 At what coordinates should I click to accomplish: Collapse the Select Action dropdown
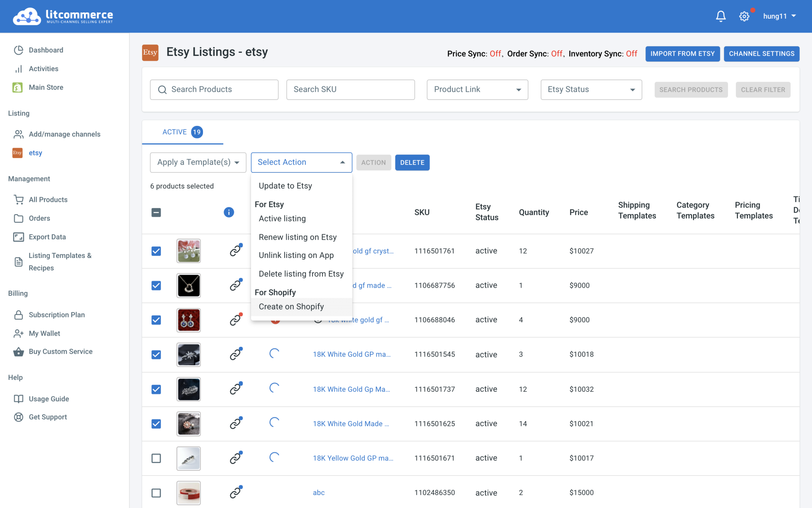click(301, 162)
